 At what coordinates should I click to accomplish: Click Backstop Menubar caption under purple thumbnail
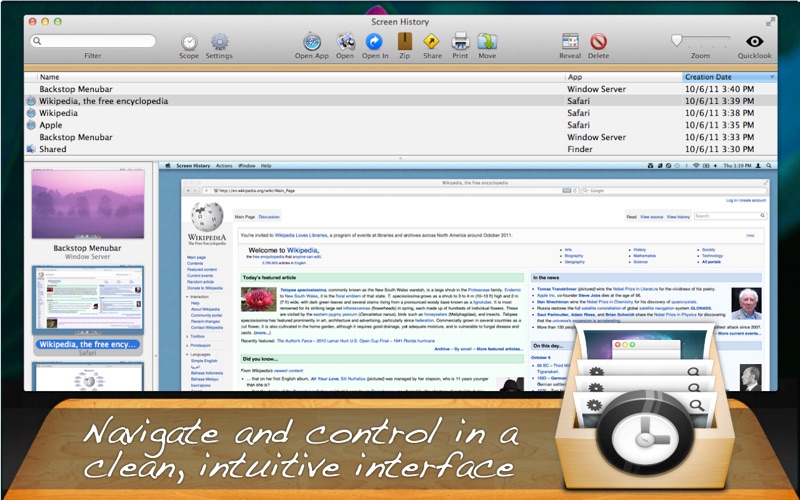pyautogui.click(x=87, y=248)
